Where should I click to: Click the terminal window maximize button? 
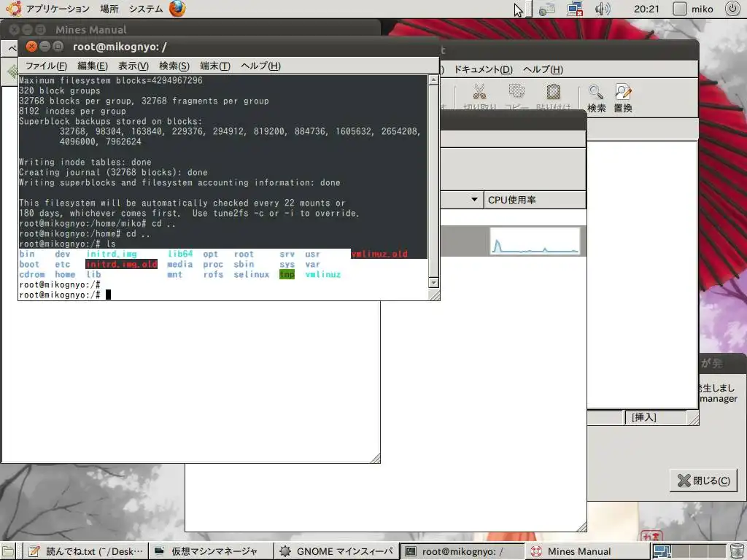58,46
